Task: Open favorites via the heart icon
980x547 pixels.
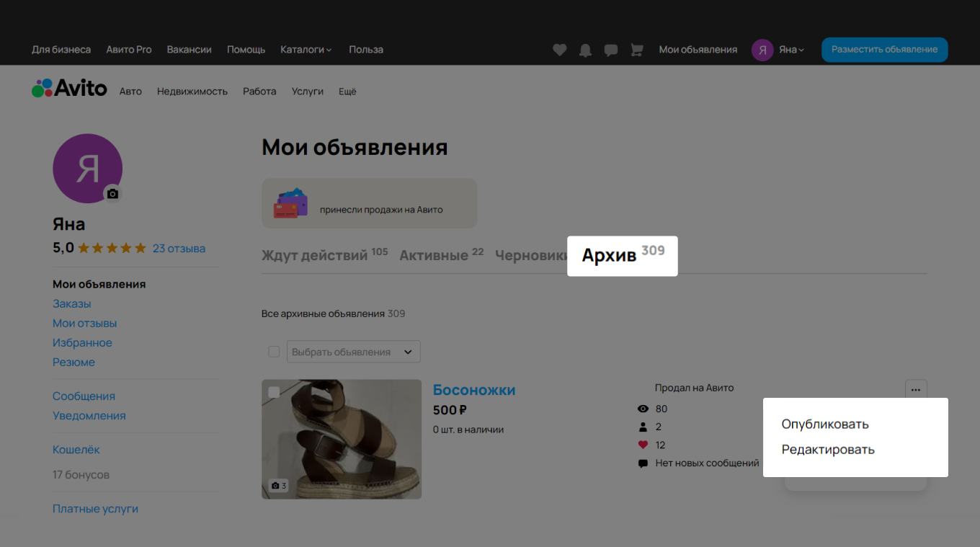Action: [x=559, y=50]
